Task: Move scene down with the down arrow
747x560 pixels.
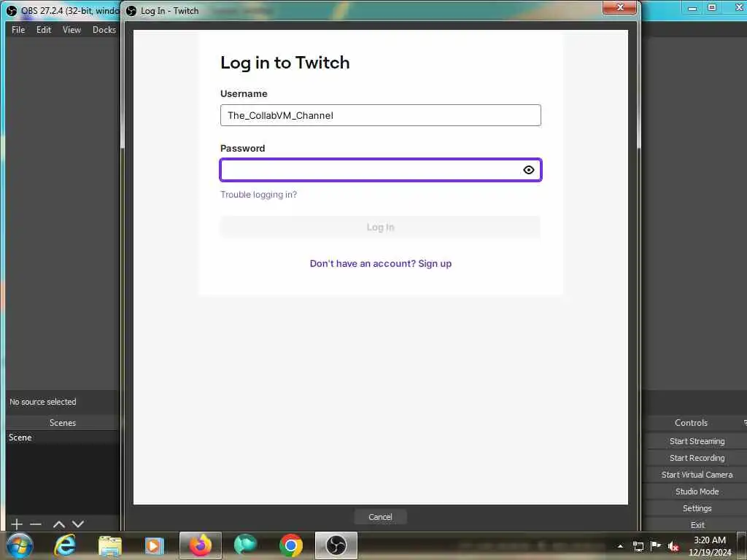Action: pos(78,524)
